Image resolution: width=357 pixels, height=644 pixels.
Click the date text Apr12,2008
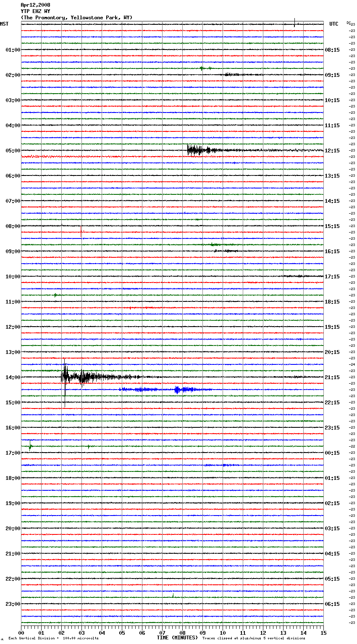(x=35, y=5)
